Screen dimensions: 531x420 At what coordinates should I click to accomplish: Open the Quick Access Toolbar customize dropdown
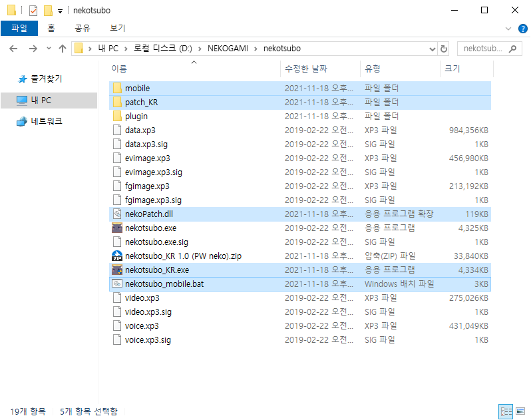click(60, 11)
